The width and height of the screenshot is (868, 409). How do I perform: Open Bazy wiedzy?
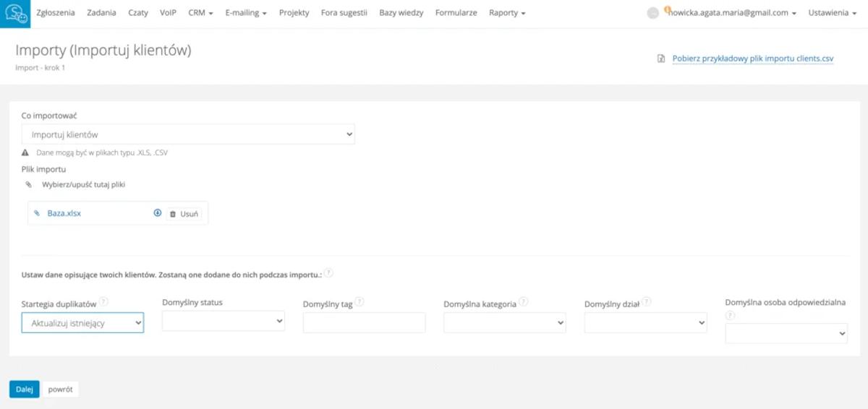pyautogui.click(x=401, y=13)
